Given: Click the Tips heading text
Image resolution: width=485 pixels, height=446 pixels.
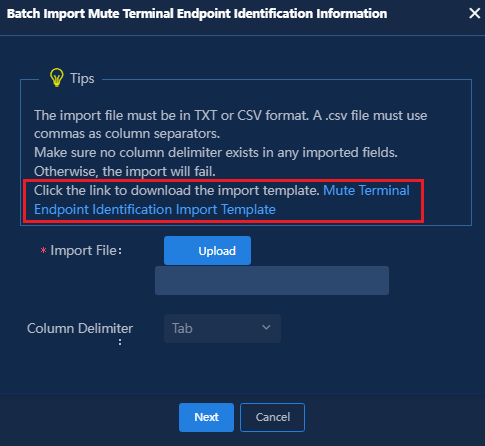Looking at the screenshot, I should (x=82, y=78).
